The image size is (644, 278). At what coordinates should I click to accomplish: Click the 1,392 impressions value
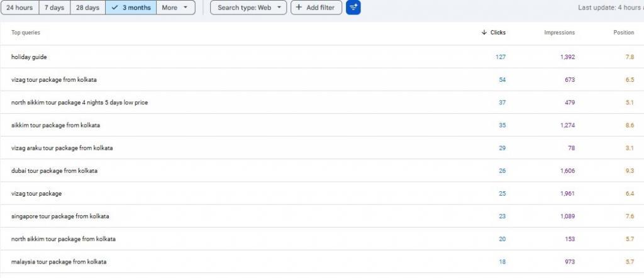568,57
